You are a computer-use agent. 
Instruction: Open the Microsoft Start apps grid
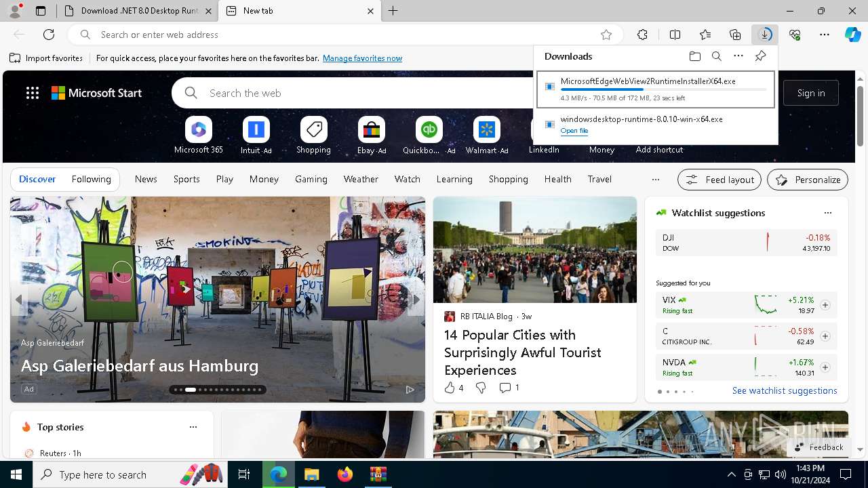[x=33, y=93]
